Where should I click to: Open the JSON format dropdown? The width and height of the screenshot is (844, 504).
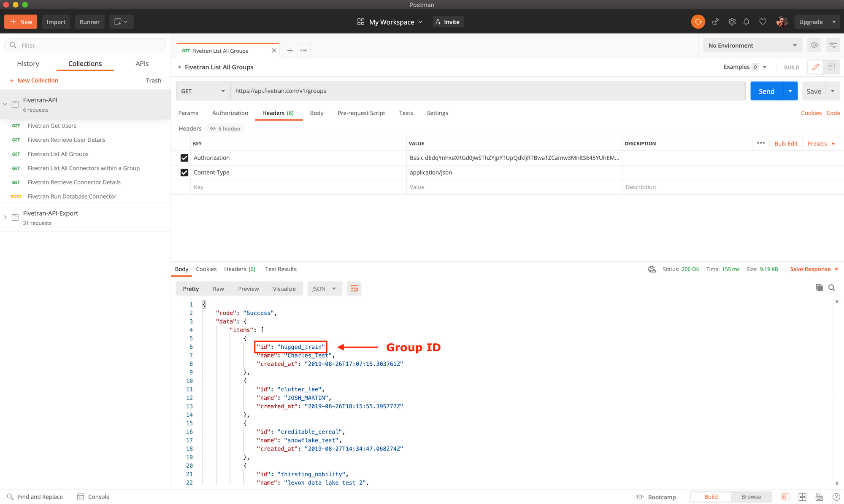tap(324, 289)
